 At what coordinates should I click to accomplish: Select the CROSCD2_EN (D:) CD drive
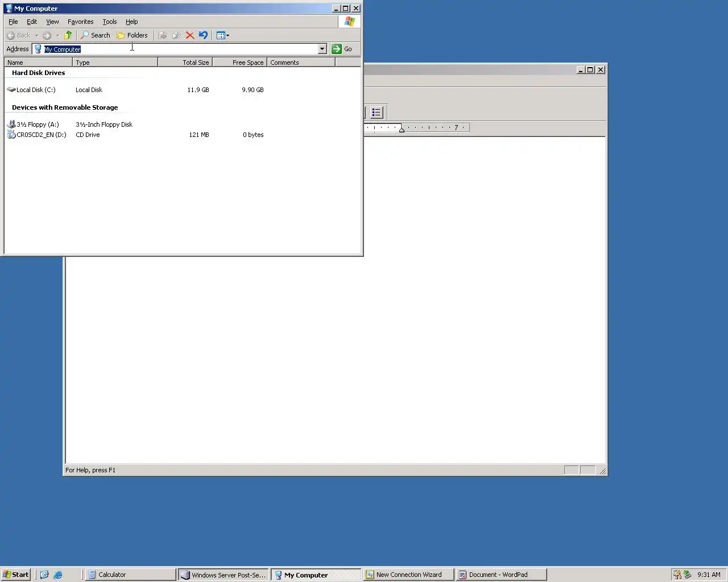pyautogui.click(x=37, y=135)
